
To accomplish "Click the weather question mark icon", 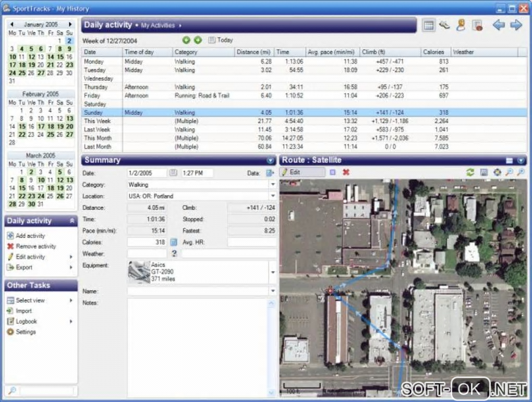I will [x=174, y=253].
